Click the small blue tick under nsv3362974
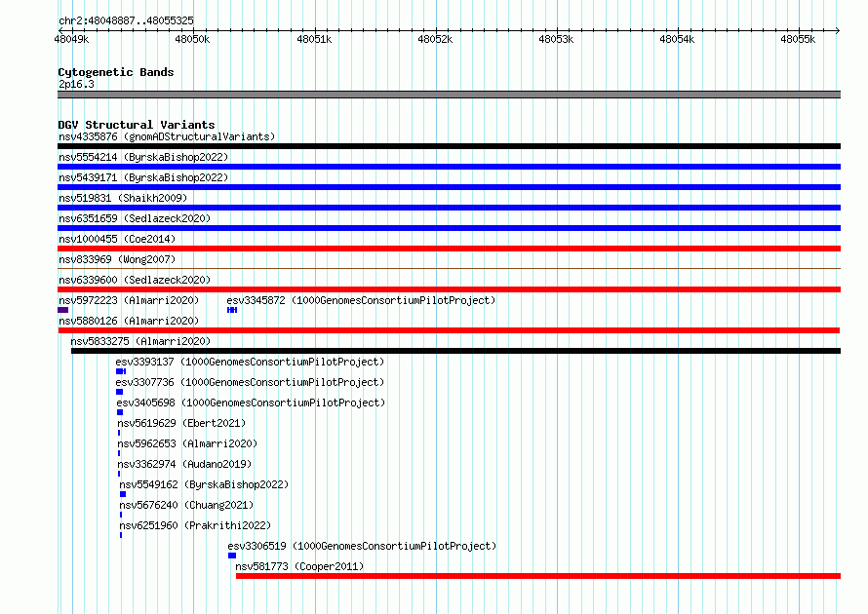The image size is (868, 614). click(x=118, y=474)
